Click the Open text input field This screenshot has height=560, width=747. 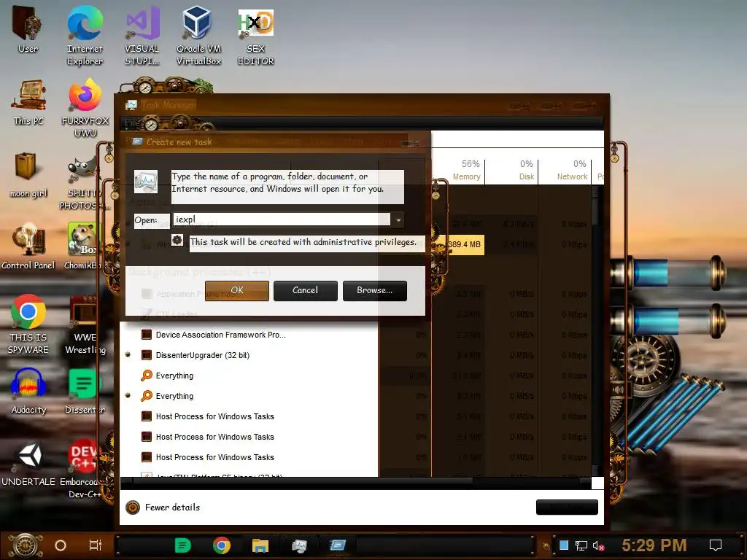[x=282, y=219]
